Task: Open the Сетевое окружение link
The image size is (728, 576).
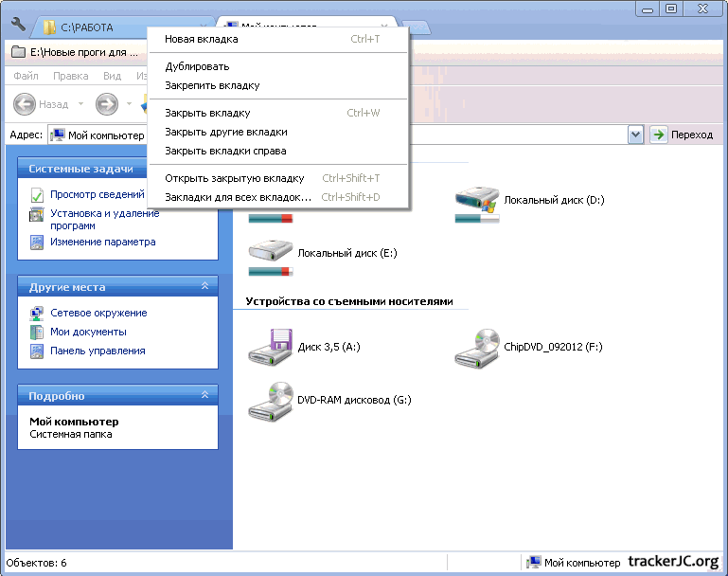Action: (x=98, y=313)
